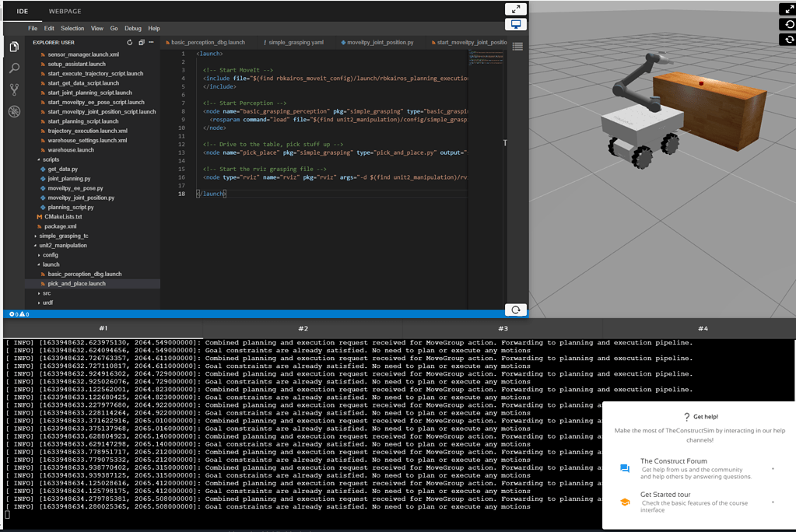Click the Get Started tour graduation cap icon

click(x=624, y=502)
